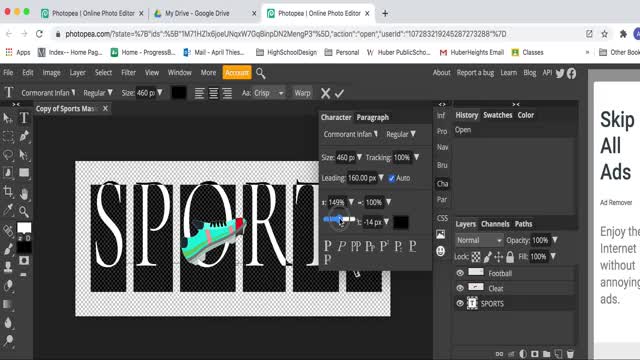
Task: Delete layer with the trash icon
Action: (x=570, y=353)
